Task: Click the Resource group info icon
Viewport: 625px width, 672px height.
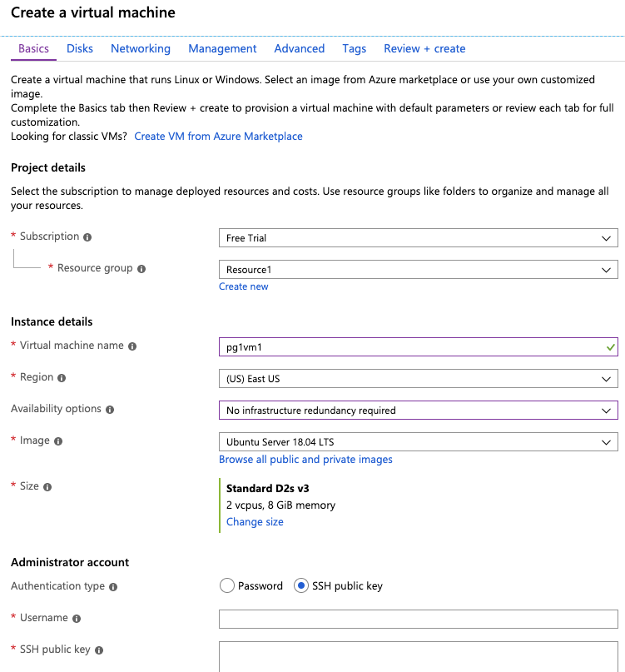Action: pyautogui.click(x=141, y=269)
